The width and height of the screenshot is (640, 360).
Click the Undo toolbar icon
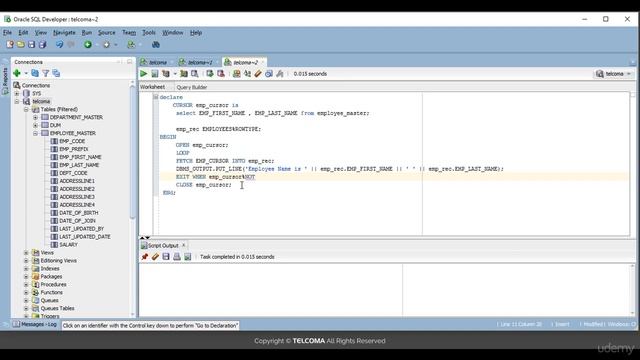(x=60, y=44)
